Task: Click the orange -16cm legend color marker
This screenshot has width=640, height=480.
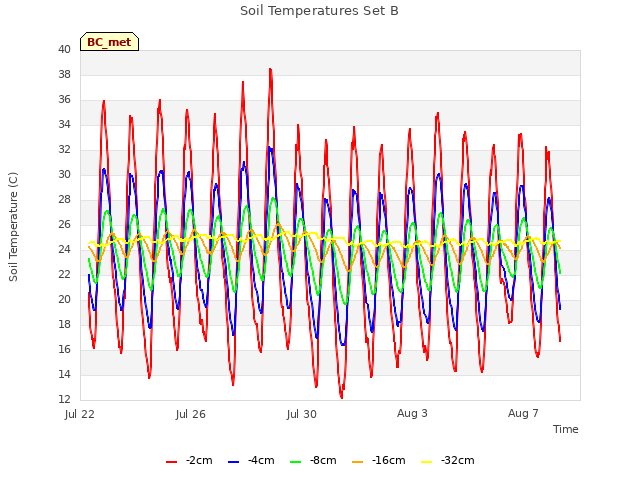Action: tap(358, 462)
